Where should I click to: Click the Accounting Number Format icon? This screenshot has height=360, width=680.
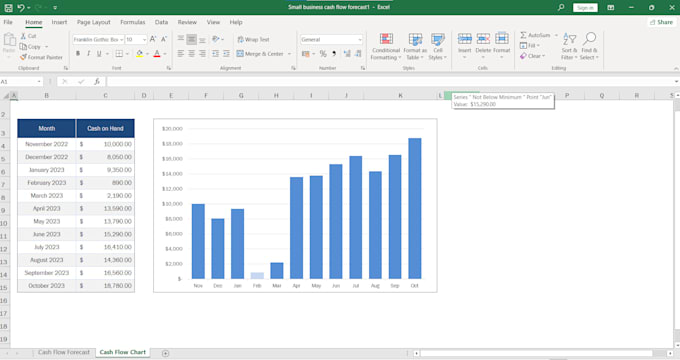coord(305,54)
